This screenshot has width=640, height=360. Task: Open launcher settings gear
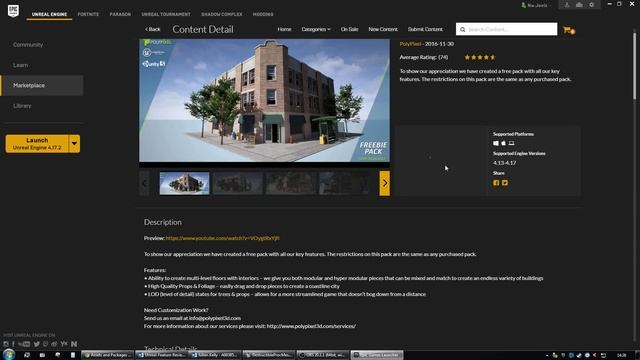click(591, 5)
